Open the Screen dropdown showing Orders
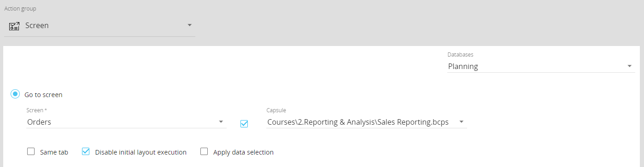The height and width of the screenshot is (167, 644). tap(127, 122)
